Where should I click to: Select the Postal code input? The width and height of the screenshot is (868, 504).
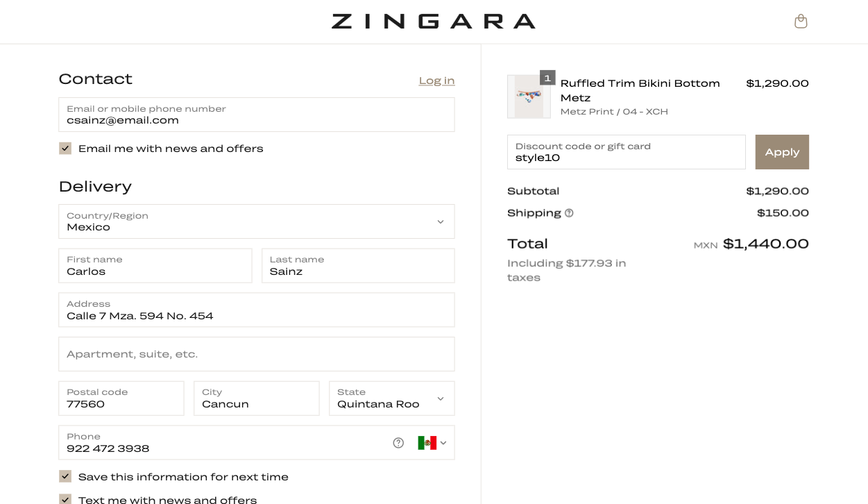[x=121, y=399]
